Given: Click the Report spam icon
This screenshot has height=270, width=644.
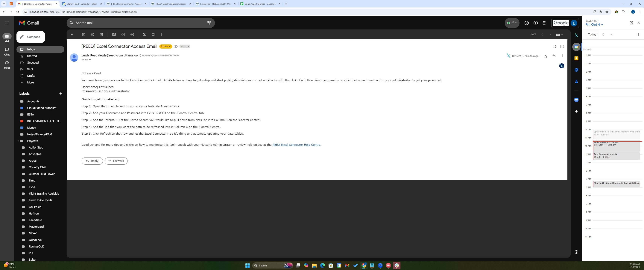Looking at the screenshot, I should tap(92, 34).
